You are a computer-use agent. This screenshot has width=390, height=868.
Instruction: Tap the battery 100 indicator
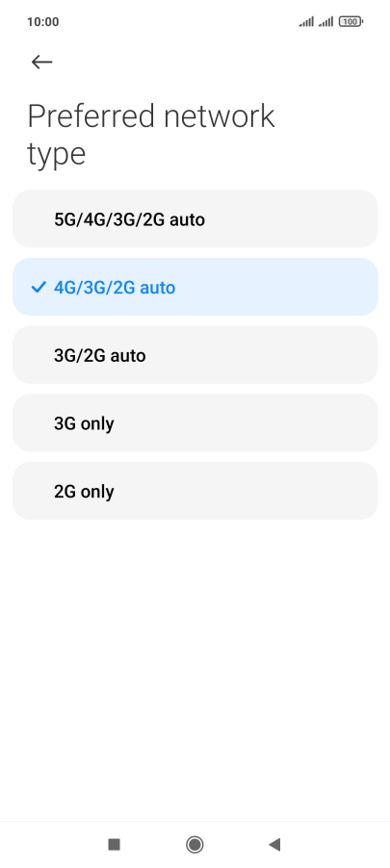(x=351, y=21)
